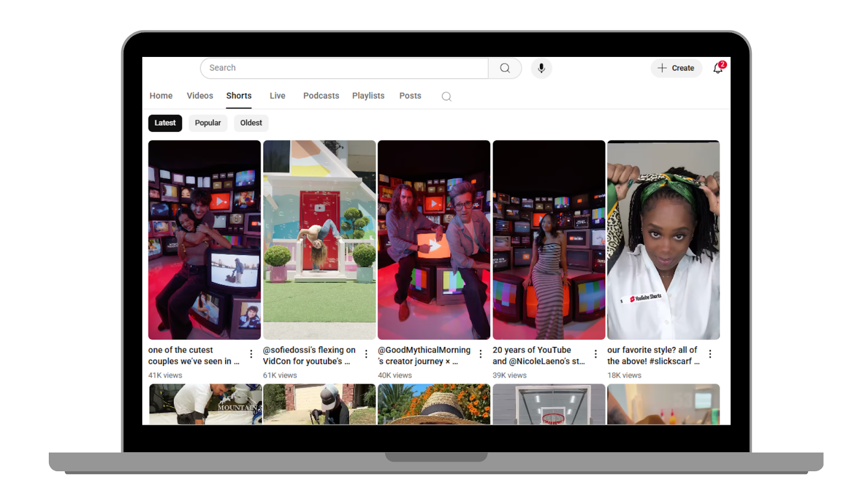Switch to the Home tab

tap(161, 96)
